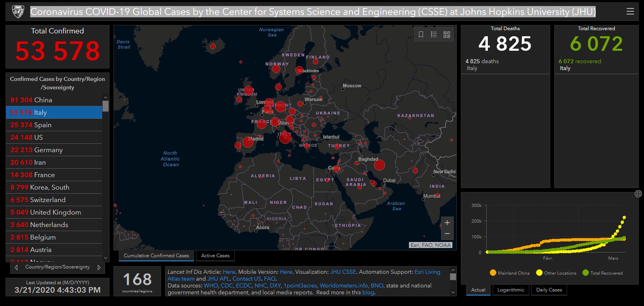Open the NHC data source link

pos(261,285)
